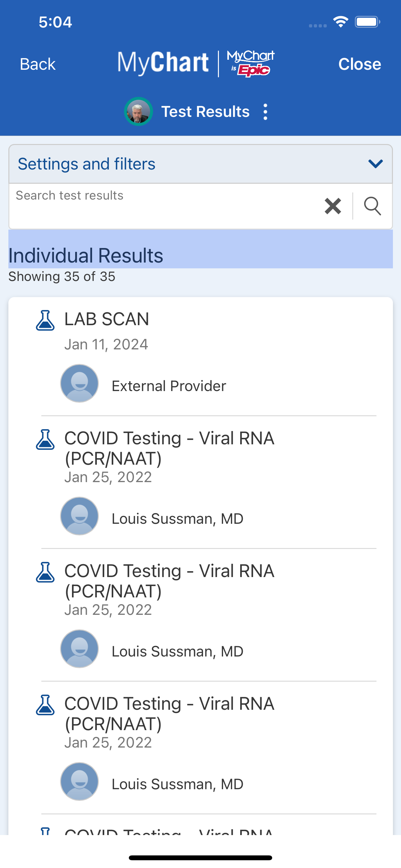Clear search with the X icon
The height and width of the screenshot is (868, 401).
pyautogui.click(x=333, y=206)
